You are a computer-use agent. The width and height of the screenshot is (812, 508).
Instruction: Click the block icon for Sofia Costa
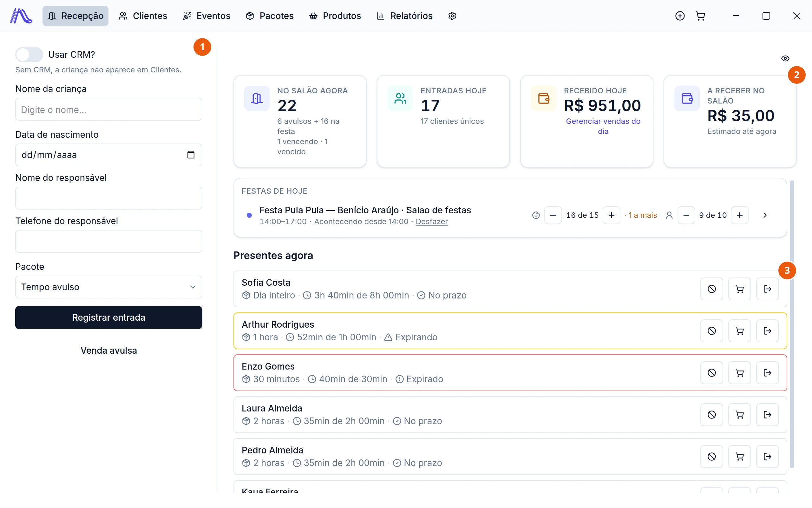(711, 289)
